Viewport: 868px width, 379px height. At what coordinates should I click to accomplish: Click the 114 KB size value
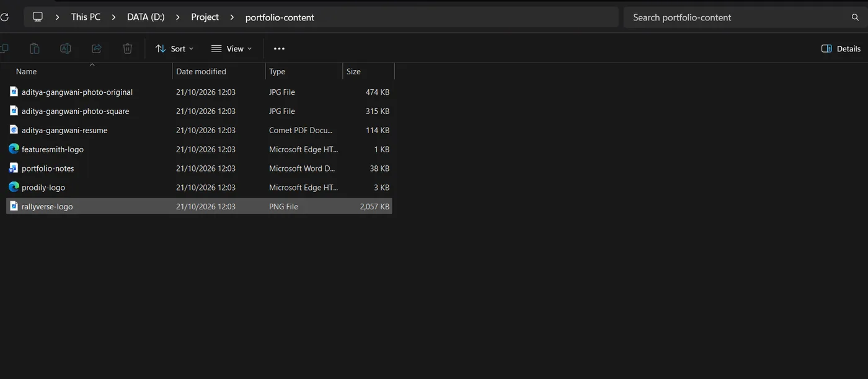(377, 131)
